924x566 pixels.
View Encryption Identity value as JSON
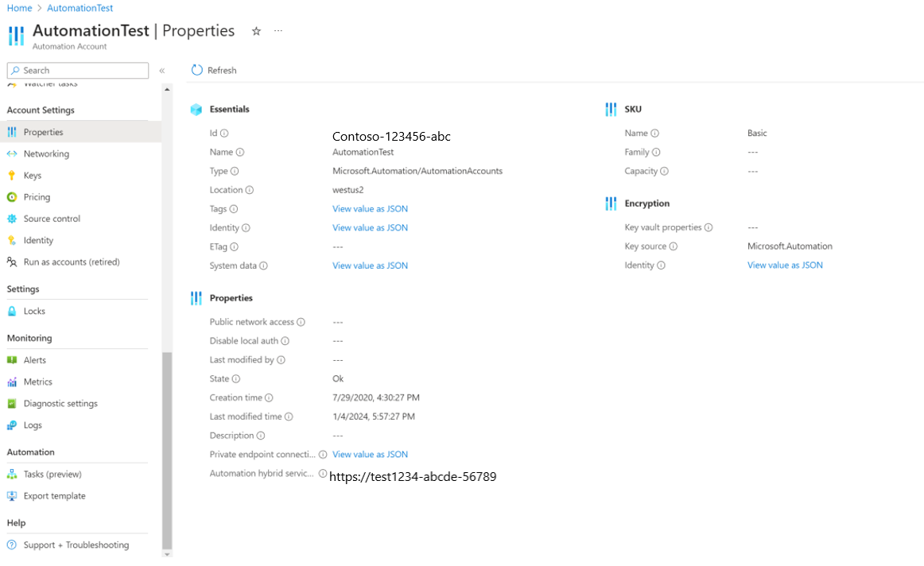tap(785, 265)
